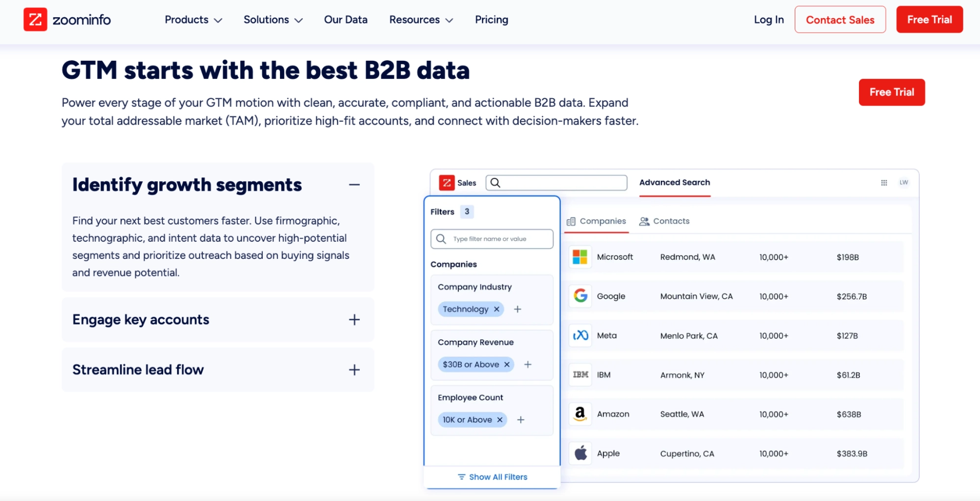
Task: Click the Company Revenue filter heading
Action: (476, 342)
